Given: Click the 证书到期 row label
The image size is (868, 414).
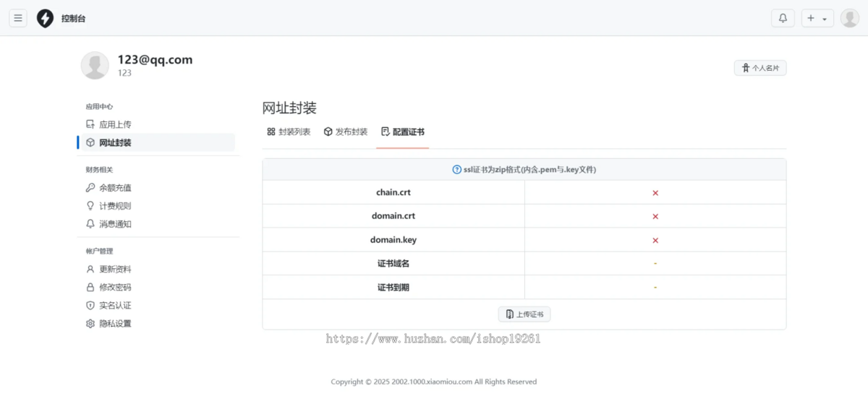Looking at the screenshot, I should coord(393,288).
